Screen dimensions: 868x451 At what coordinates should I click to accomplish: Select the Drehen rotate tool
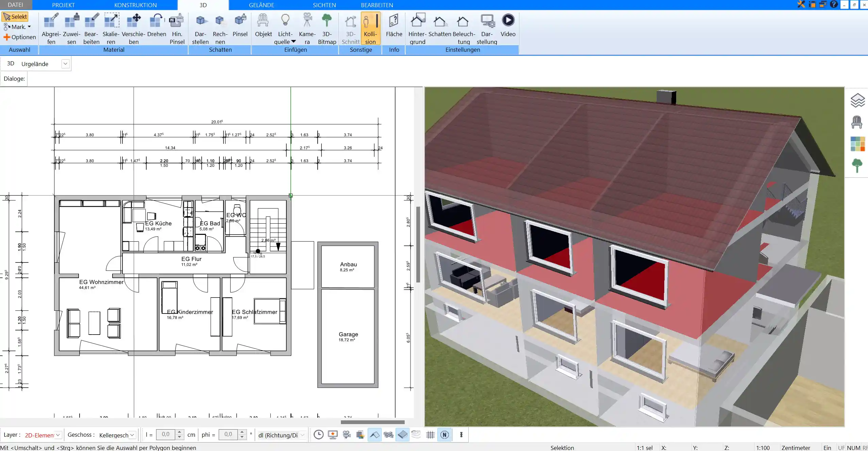click(x=156, y=26)
